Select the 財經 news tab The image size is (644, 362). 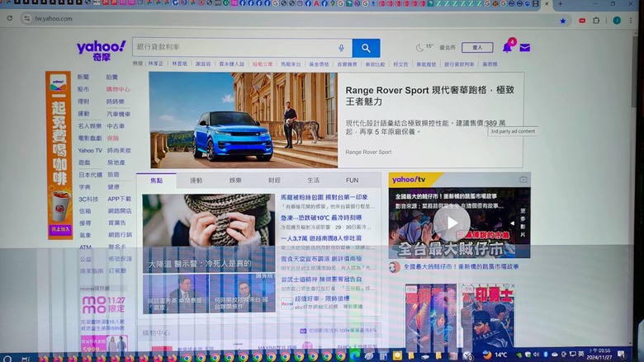point(274,181)
